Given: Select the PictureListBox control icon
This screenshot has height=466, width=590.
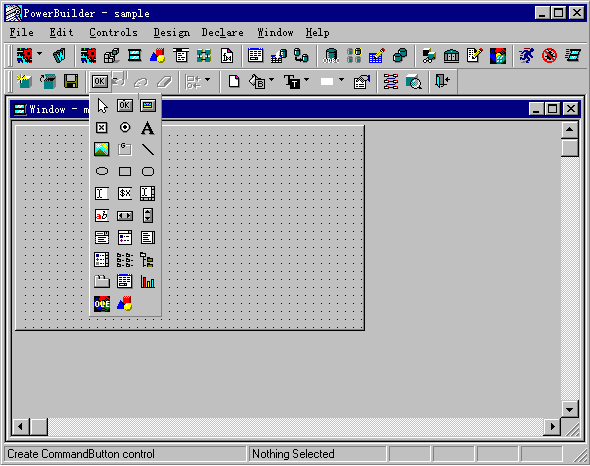Looking at the screenshot, I should click(x=102, y=260).
